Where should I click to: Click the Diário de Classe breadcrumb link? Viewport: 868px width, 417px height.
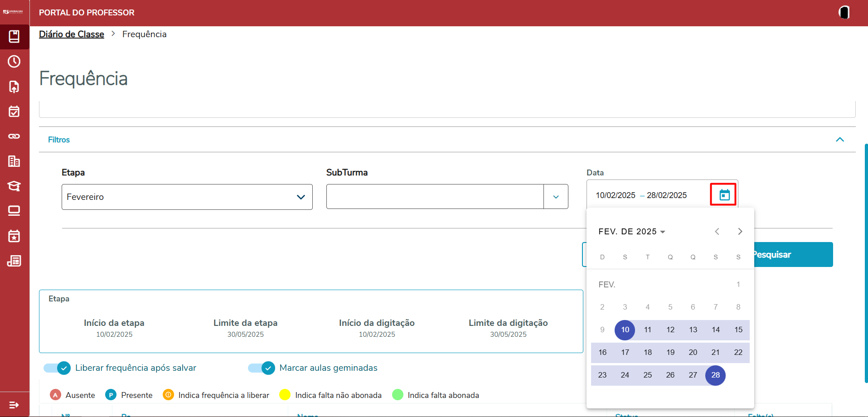coord(72,34)
